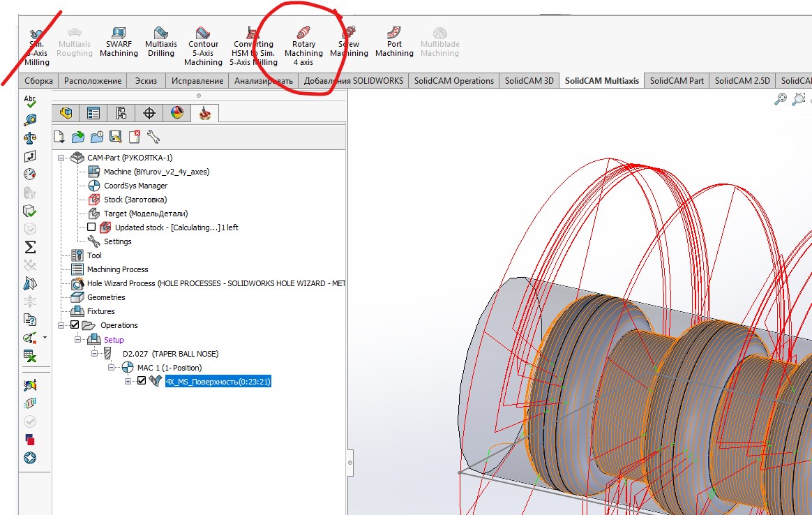Open SolidCAM settings wrench icon
This screenshot has width=812, height=515.
pos(153,137)
